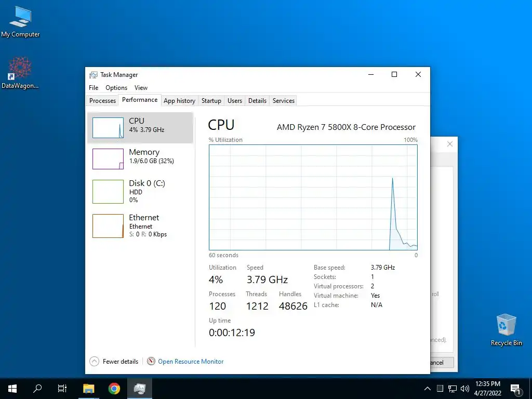Open the network tray icon
Image resolution: width=532 pixels, height=399 pixels.
(x=453, y=389)
